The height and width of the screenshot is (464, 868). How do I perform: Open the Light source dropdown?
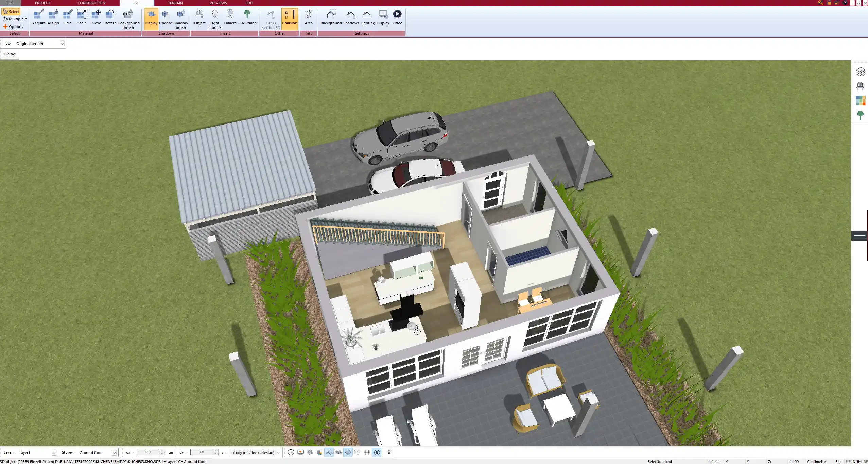tap(215, 19)
